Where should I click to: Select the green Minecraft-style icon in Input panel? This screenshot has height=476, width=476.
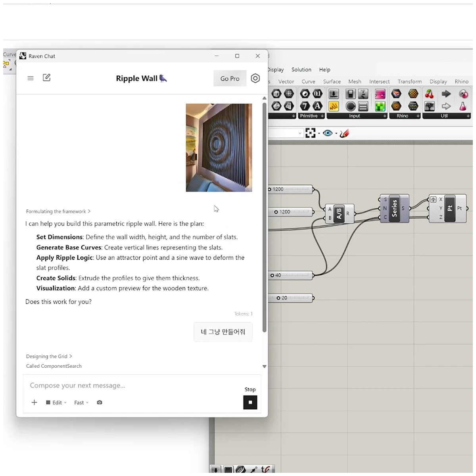point(380,106)
